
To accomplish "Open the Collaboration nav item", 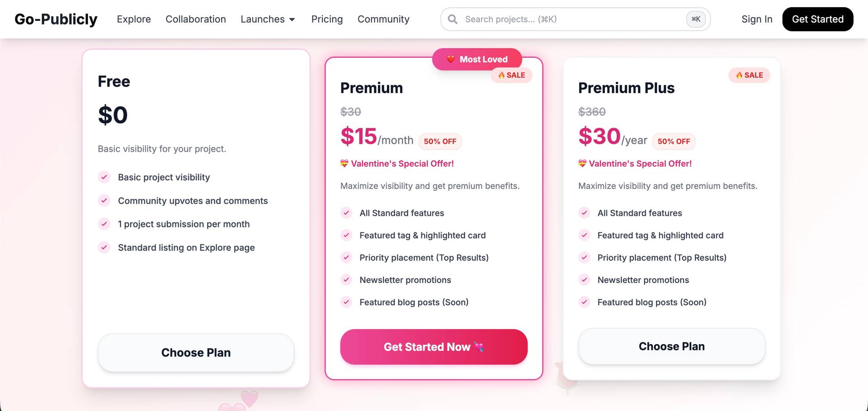I will point(196,19).
